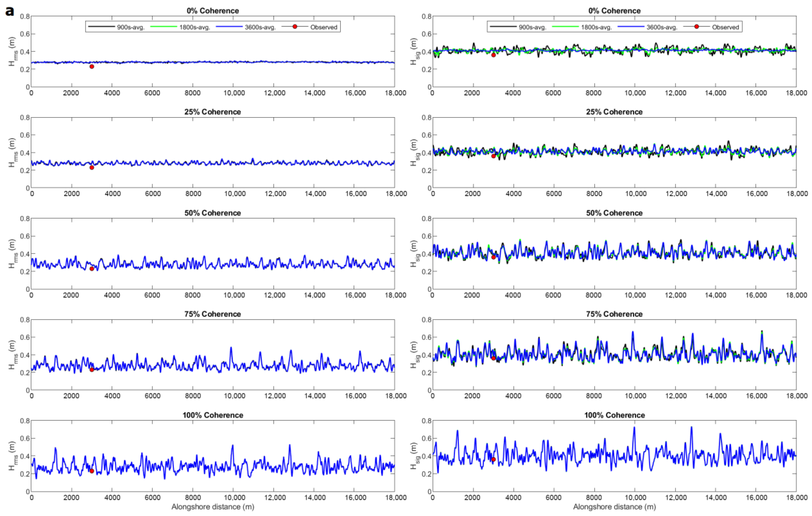Click black 900s-avg. line in left legend
Screen dimensions: 812x516
click(x=101, y=27)
